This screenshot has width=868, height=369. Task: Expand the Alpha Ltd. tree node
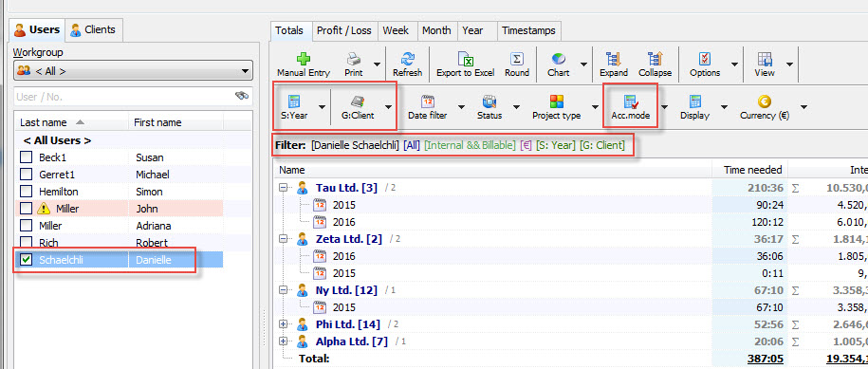click(x=284, y=341)
